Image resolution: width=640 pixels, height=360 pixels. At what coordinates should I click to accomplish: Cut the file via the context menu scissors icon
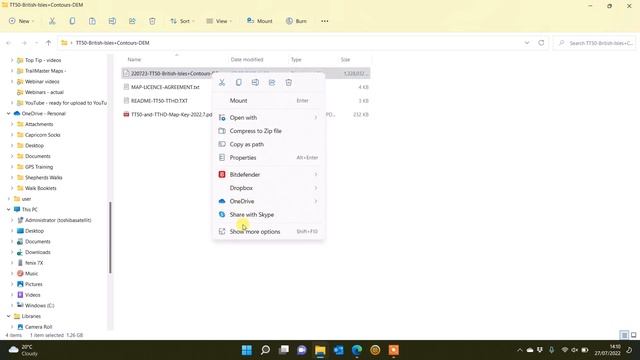click(222, 82)
